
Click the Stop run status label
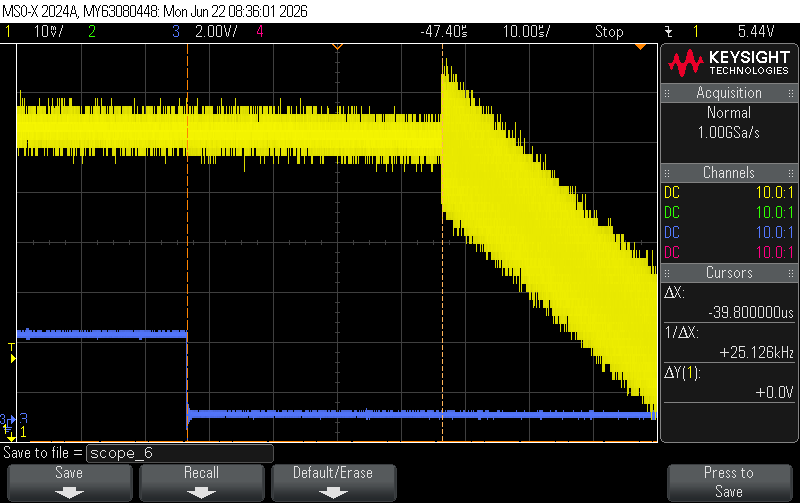point(609,32)
